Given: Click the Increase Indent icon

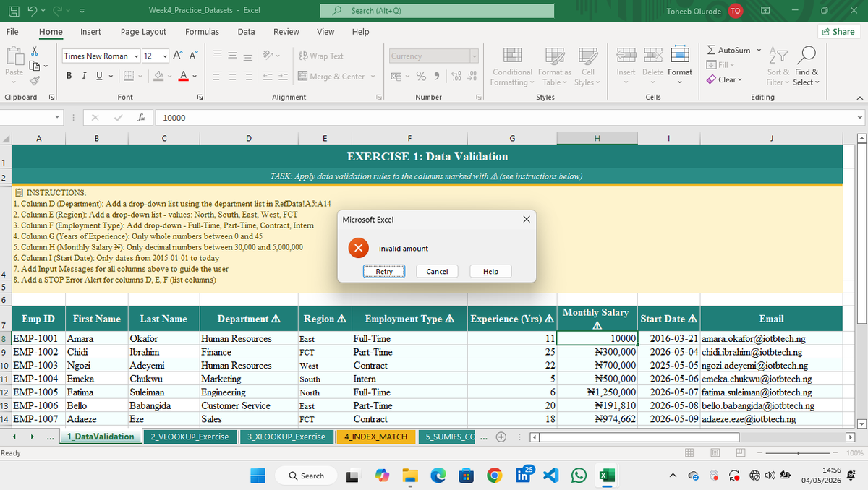Looking at the screenshot, I should point(281,76).
